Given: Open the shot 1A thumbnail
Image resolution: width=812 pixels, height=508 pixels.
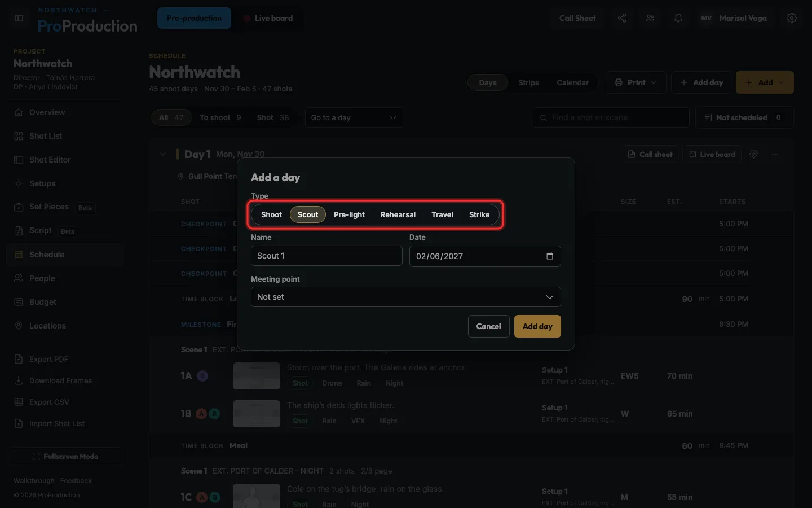Looking at the screenshot, I should pos(257,376).
